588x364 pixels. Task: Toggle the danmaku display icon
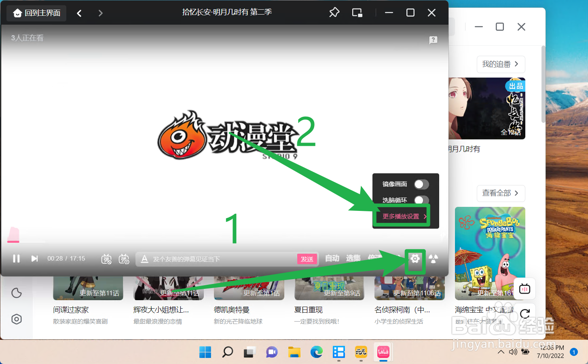(106, 259)
